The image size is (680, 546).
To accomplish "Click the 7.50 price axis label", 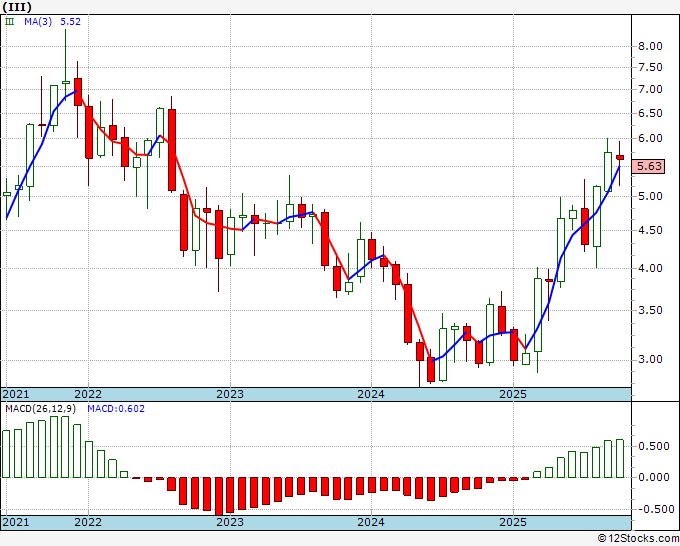I will (x=650, y=67).
